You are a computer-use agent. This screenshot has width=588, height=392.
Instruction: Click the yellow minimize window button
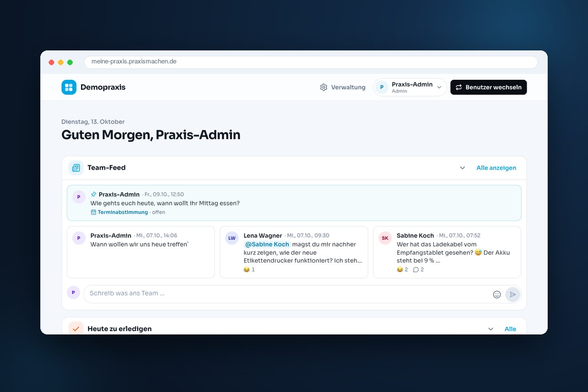[61, 62]
